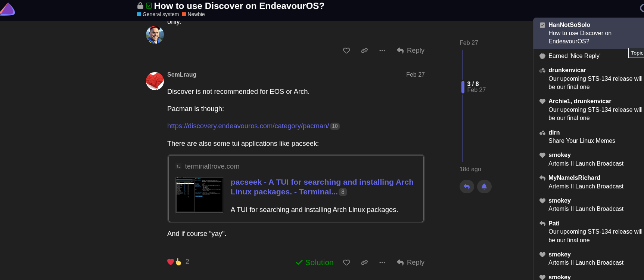Screen dimensions: 644x280
Task: Toggle topic notifications bell button
Action: coord(484,187)
